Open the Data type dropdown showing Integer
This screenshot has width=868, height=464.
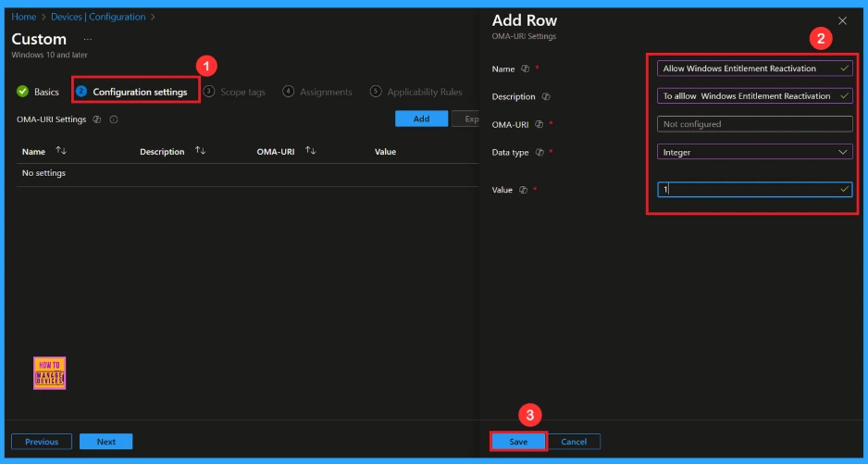coord(754,152)
